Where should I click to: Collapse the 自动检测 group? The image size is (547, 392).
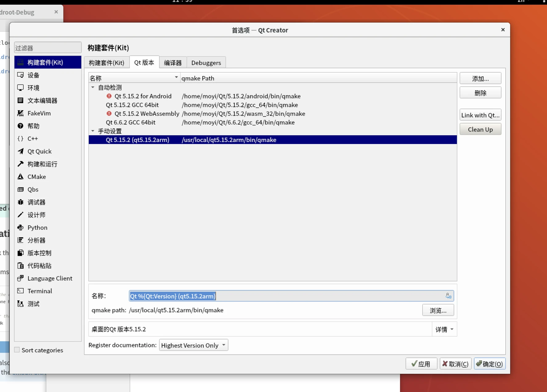[x=93, y=87]
